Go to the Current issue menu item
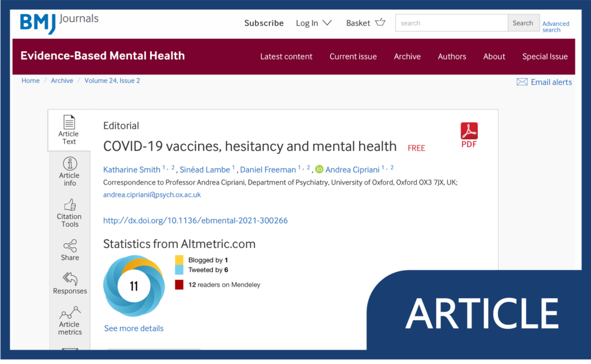The height and width of the screenshot is (364, 591). pyautogui.click(x=353, y=57)
